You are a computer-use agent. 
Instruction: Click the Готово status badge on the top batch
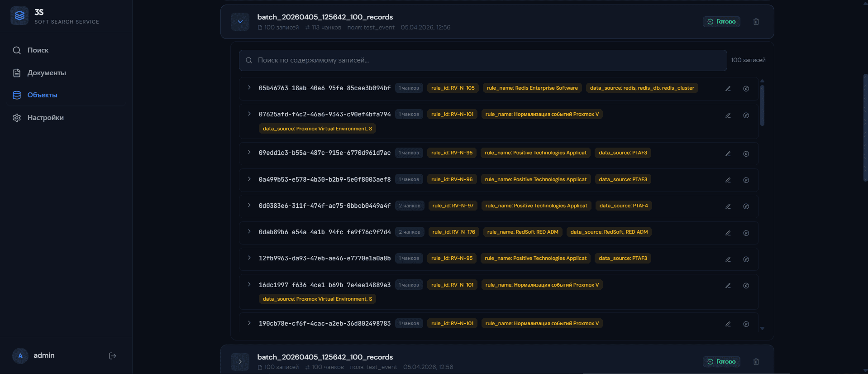(721, 22)
